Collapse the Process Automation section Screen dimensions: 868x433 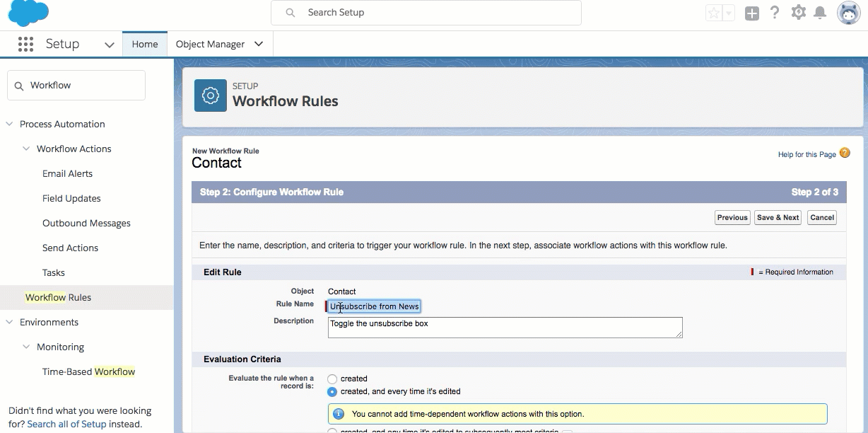click(x=9, y=124)
